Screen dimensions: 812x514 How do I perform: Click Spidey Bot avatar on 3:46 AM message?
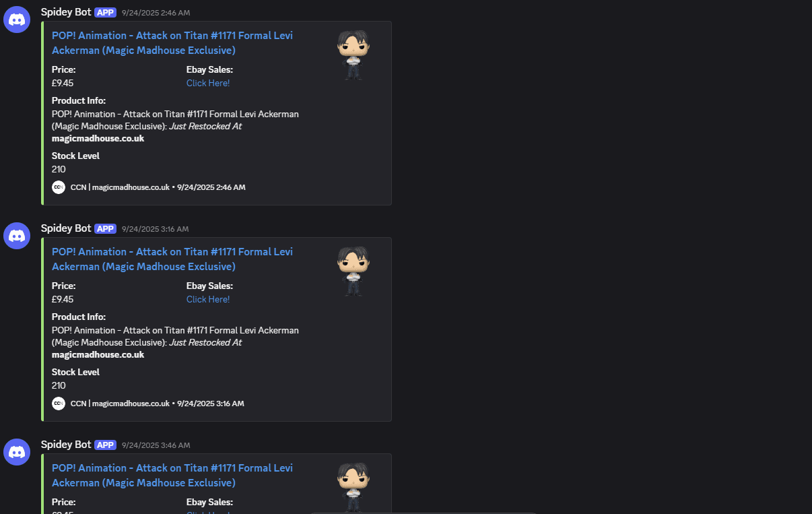tap(17, 452)
